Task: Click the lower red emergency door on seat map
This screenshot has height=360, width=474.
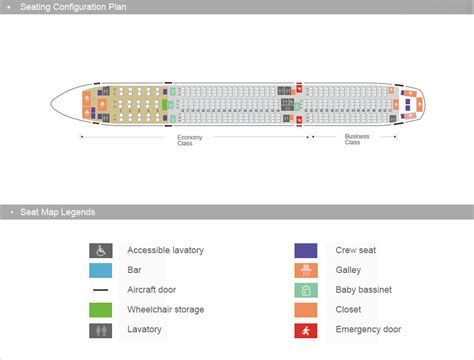Action: click(x=299, y=121)
